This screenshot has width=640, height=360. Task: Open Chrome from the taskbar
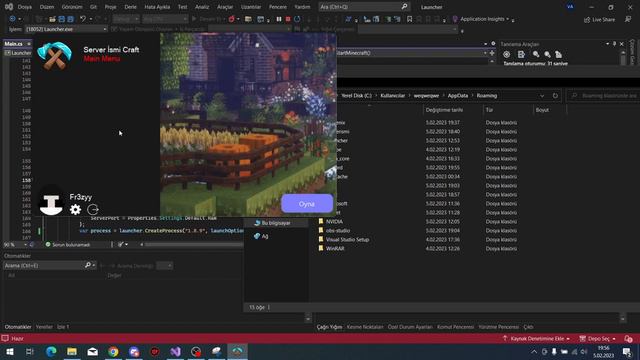[113, 351]
